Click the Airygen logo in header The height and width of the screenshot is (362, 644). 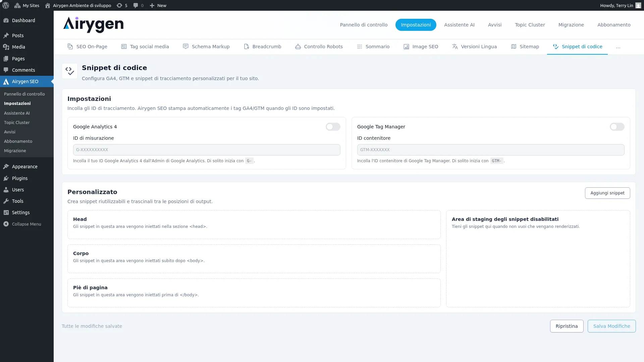click(x=93, y=25)
